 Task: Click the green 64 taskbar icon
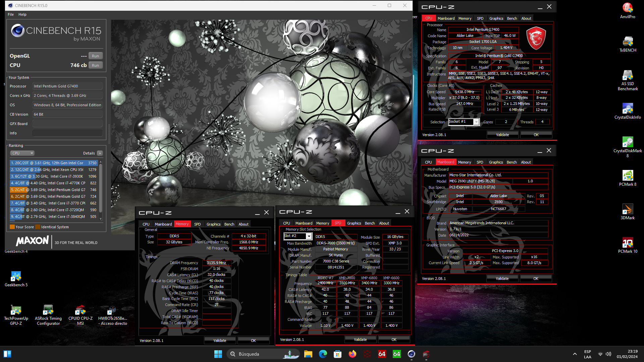[396, 354]
